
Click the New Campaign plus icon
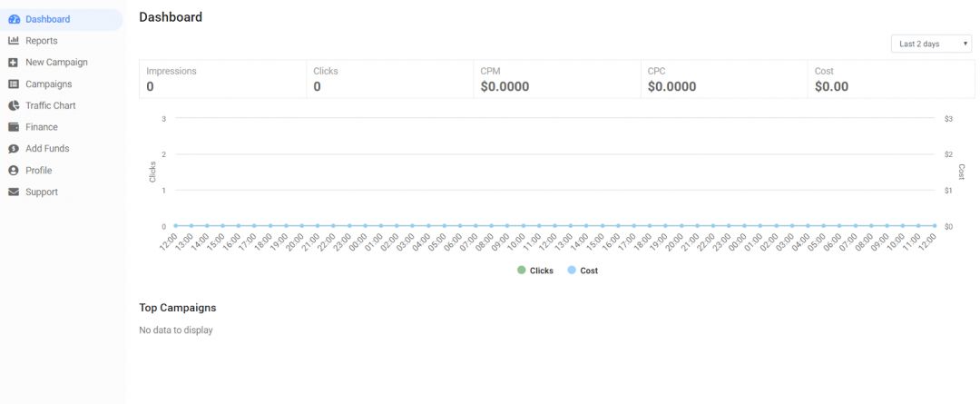[14, 63]
